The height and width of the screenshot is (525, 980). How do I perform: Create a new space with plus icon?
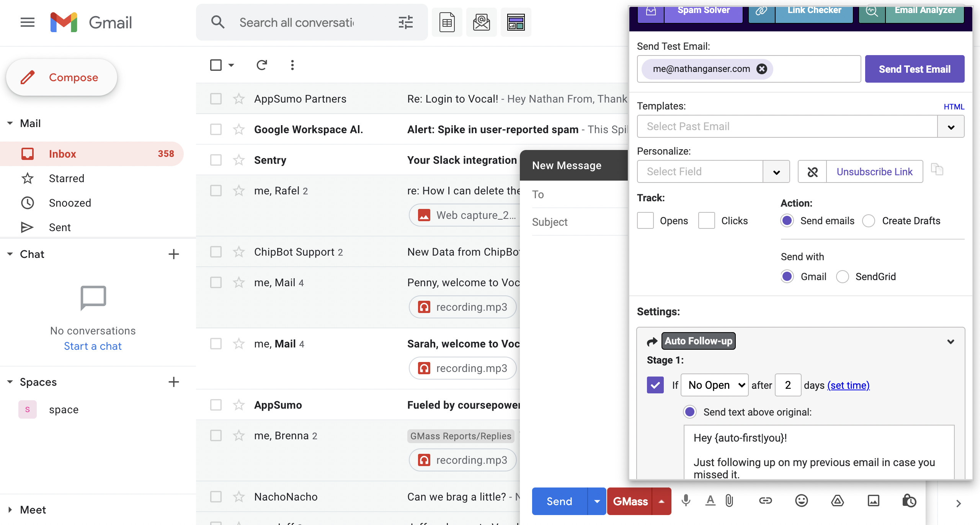pyautogui.click(x=174, y=382)
